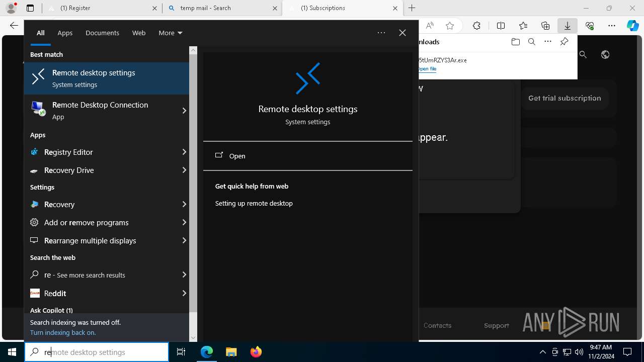
Task: Click Edge back navigation arrow
Action: click(14, 26)
